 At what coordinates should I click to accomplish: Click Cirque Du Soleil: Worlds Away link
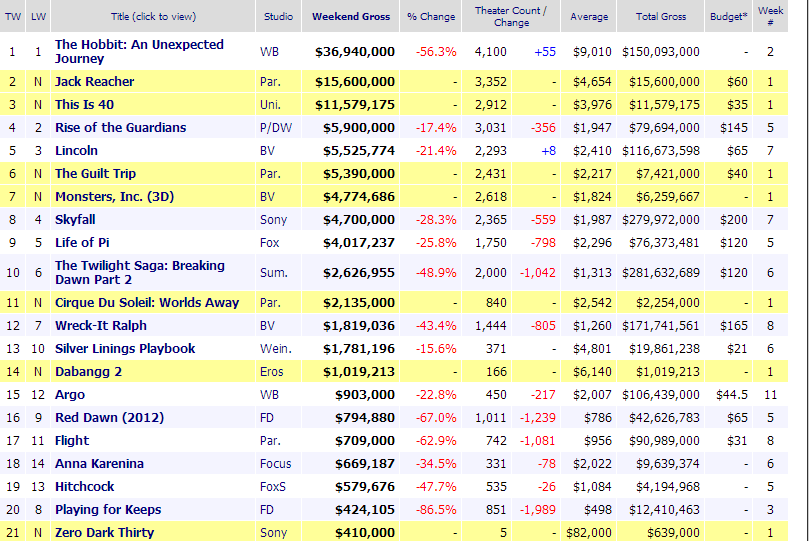(x=147, y=303)
